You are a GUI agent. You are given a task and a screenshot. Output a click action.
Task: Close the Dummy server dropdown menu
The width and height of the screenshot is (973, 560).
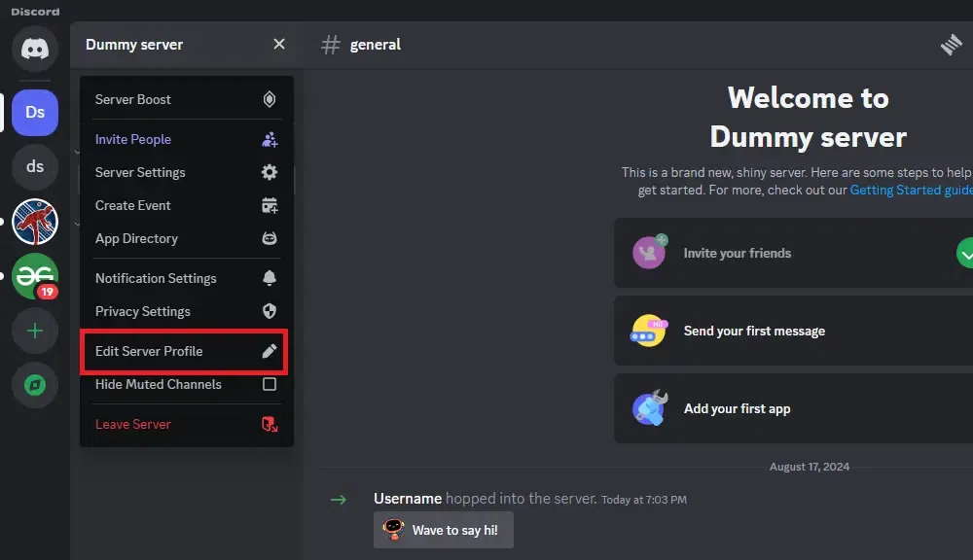[279, 44]
